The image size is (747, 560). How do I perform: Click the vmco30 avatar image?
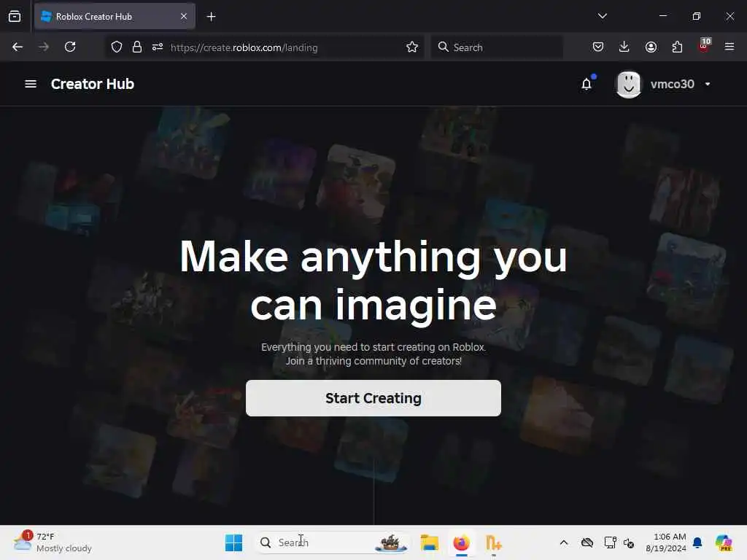pyautogui.click(x=628, y=85)
